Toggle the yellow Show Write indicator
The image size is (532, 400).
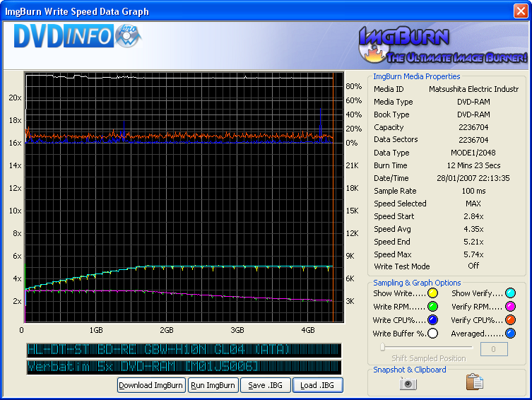click(432, 293)
